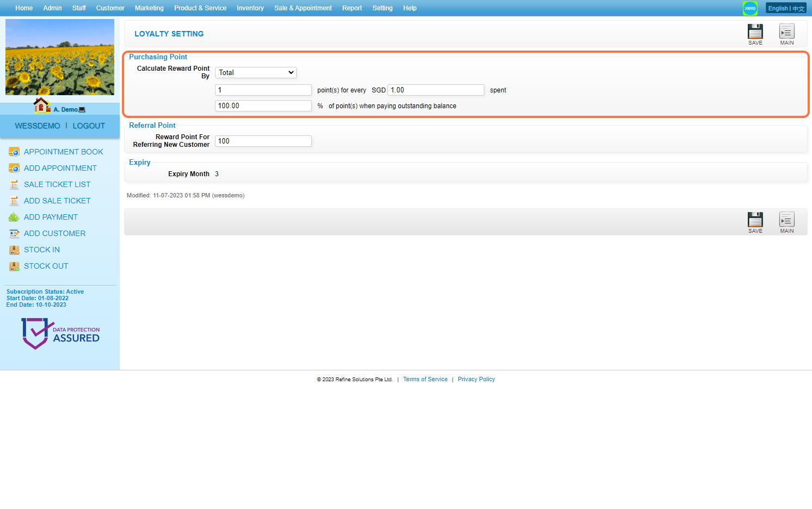Click the top MAIN list icon
The height and width of the screenshot is (509, 812).
786,32
